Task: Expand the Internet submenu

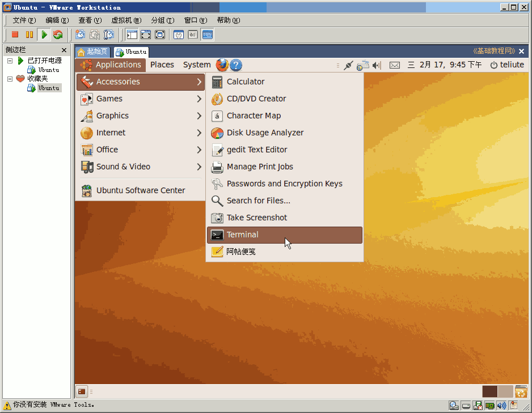Action: [141, 133]
